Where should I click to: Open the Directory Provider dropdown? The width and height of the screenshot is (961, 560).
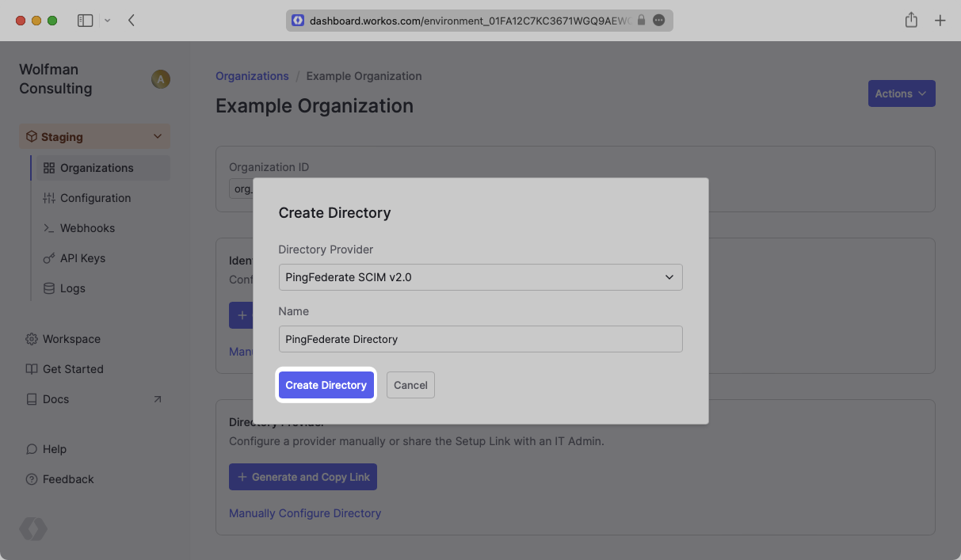pos(480,277)
